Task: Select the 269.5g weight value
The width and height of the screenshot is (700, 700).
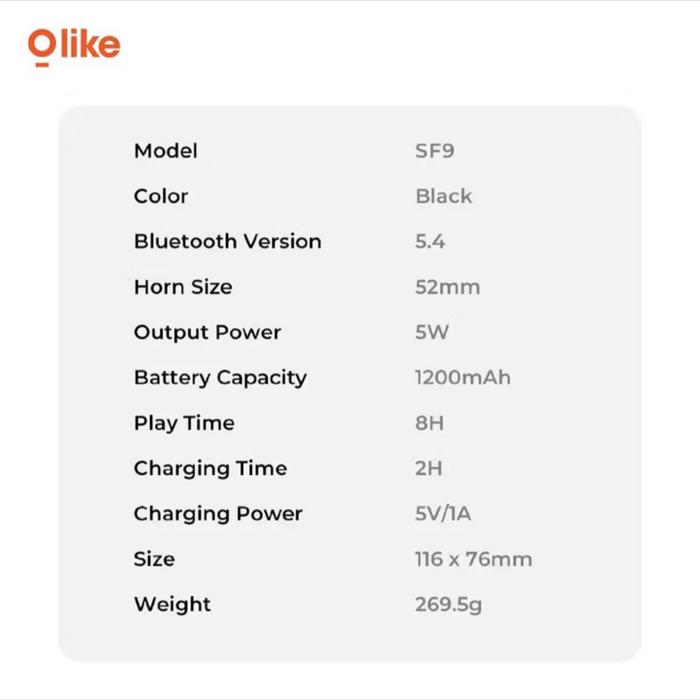Action: point(448,604)
